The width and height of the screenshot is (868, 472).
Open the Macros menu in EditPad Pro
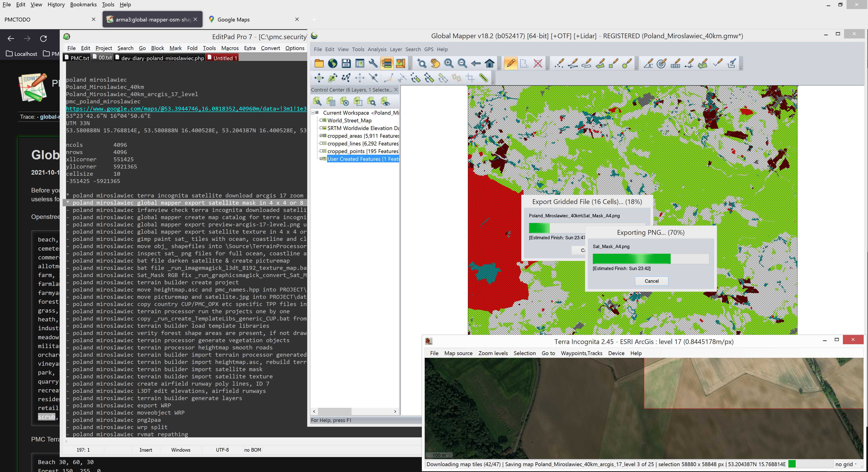click(229, 48)
